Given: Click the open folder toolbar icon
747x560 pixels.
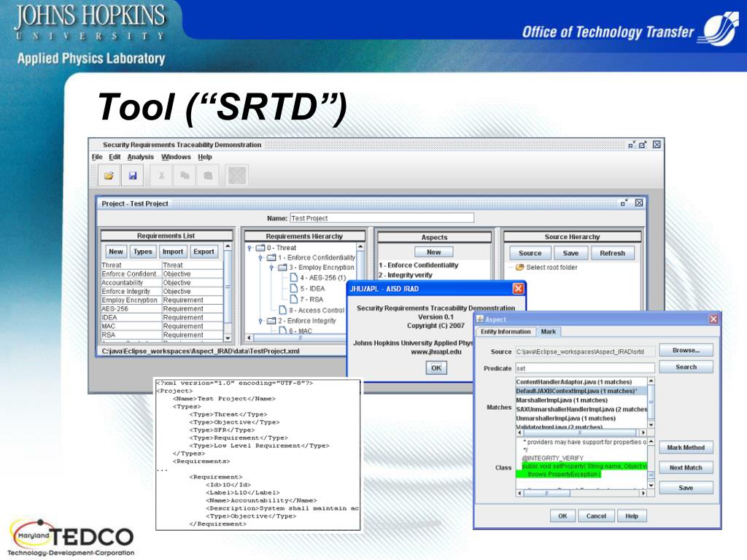Looking at the screenshot, I should click(109, 175).
